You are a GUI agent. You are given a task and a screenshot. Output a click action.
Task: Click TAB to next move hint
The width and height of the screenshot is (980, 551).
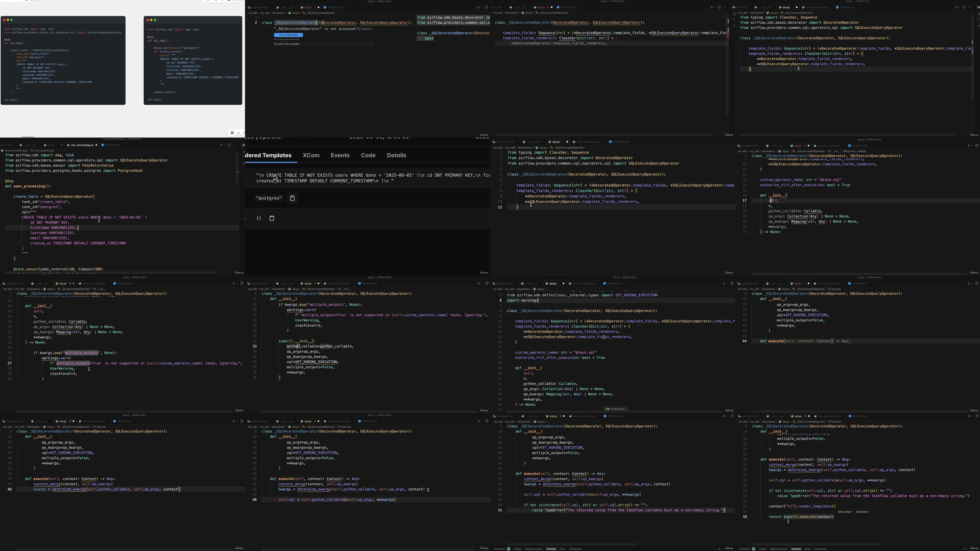point(616,409)
